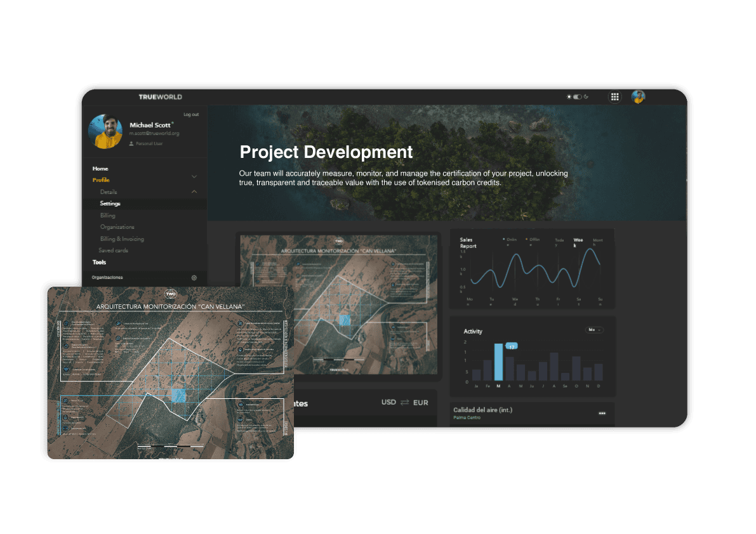Screen dimensions: 756x534
Task: Click the Personal User label
Action: 149,143
